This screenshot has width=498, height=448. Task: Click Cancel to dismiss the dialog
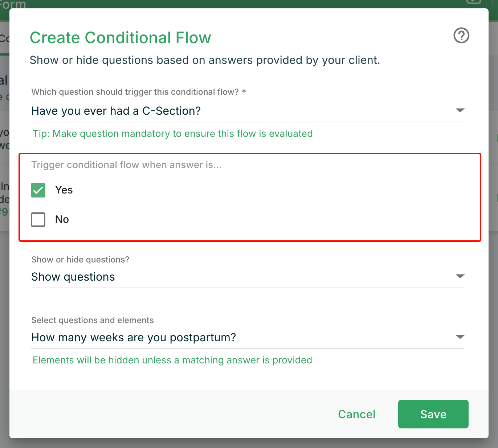coord(357,414)
